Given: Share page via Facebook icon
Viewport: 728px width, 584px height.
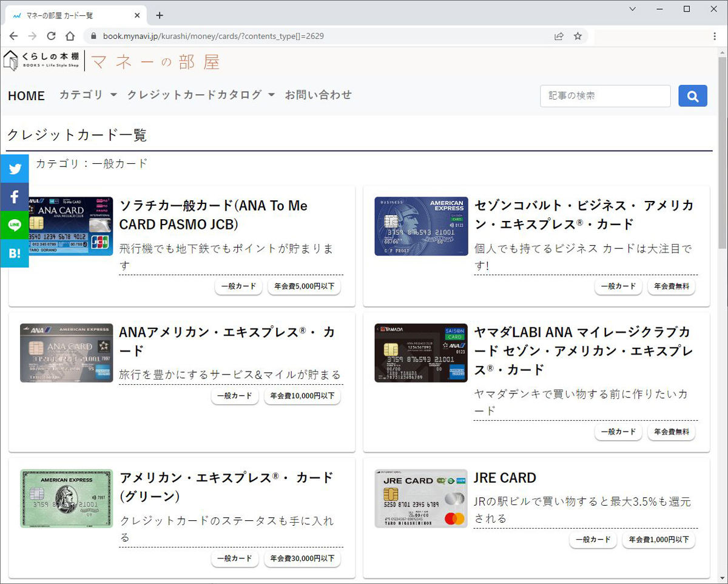Looking at the screenshot, I should pyautogui.click(x=15, y=197).
